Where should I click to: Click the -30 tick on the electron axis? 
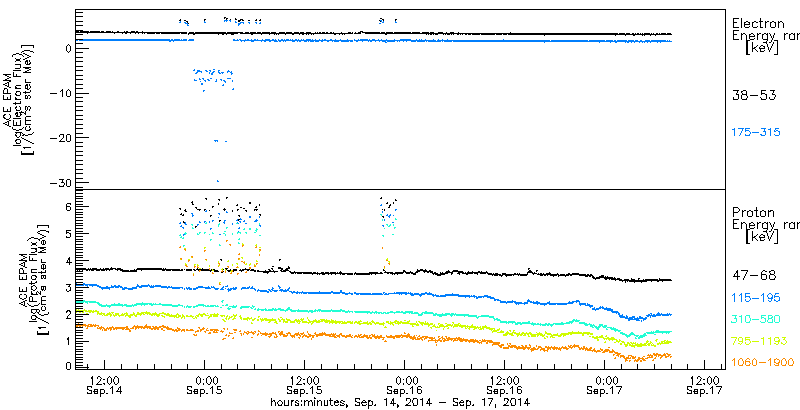click(x=62, y=183)
